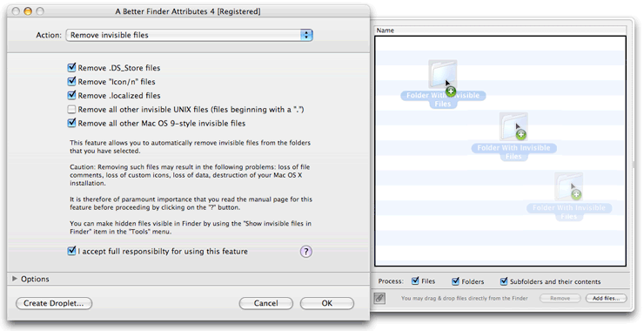Toggle Remove .DS_Store files checkbox
The height and width of the screenshot is (331, 644).
[72, 67]
